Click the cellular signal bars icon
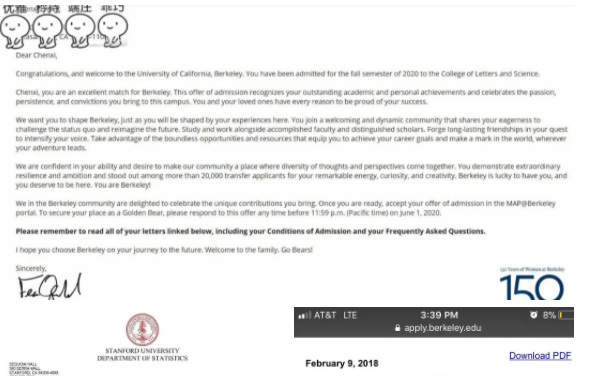Screen dimensions: 601x376 (304, 315)
